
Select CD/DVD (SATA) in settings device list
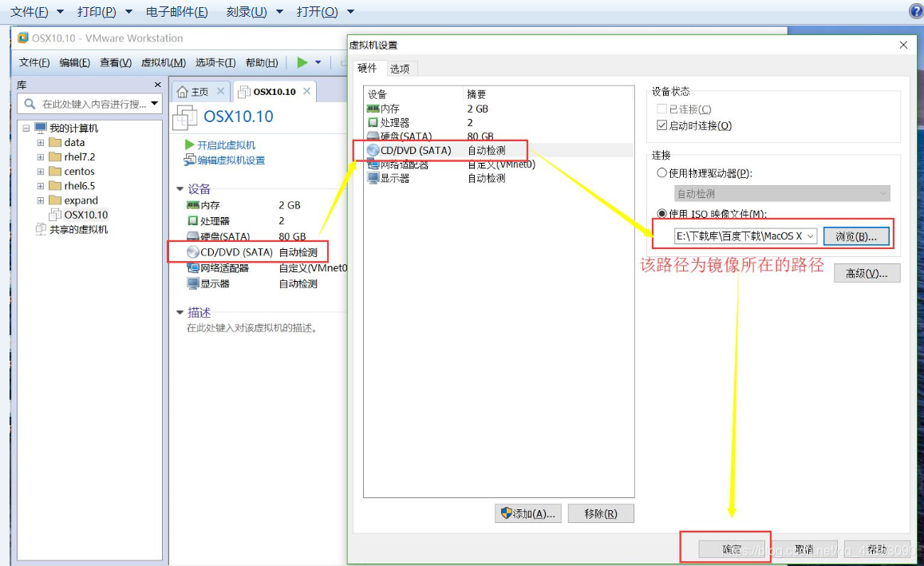(499, 150)
